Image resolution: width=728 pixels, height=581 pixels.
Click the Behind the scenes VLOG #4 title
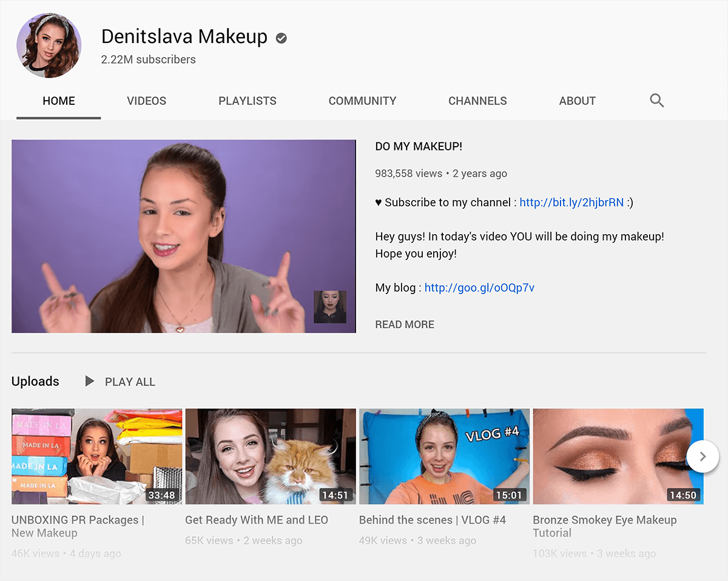pos(433,520)
